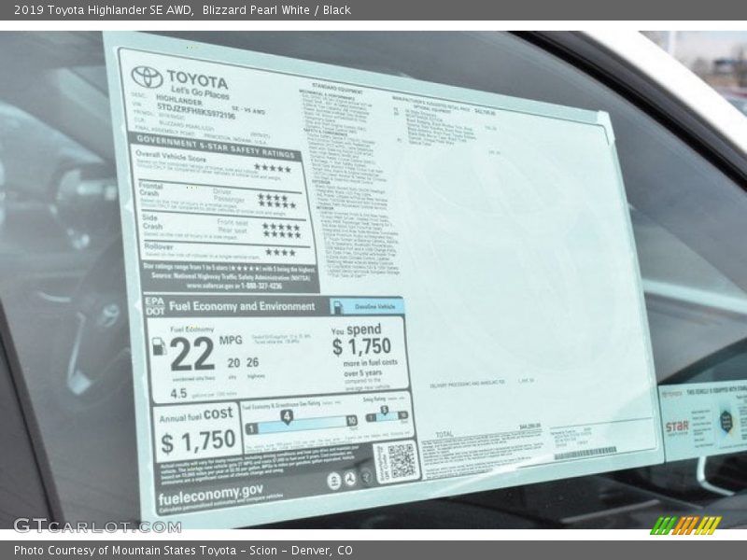The height and width of the screenshot is (560, 747).
Task: Click the GTCARLOT.COM watermark logo
Action: pyautogui.click(x=98, y=525)
